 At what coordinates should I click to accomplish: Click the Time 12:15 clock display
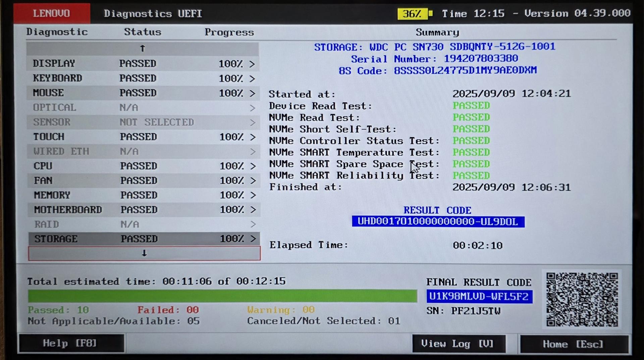coord(473,14)
